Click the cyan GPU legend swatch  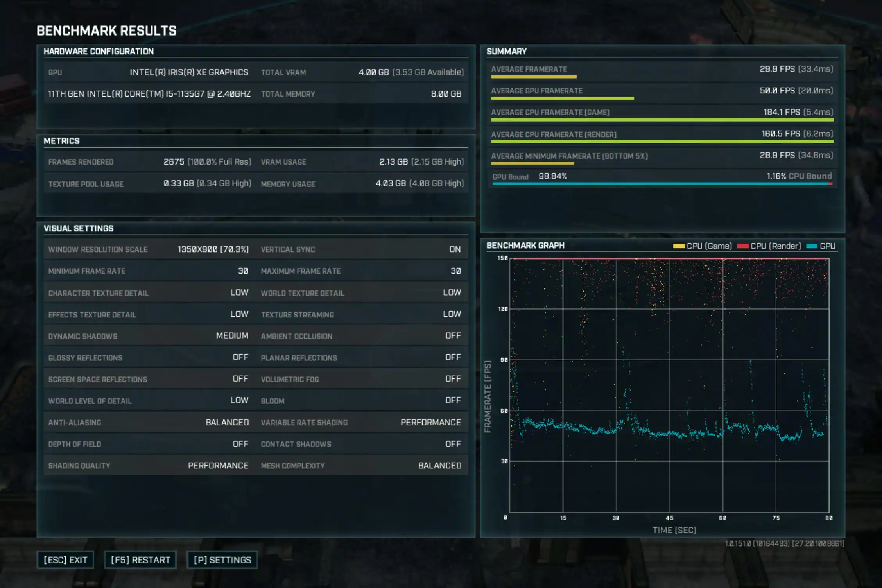(812, 246)
